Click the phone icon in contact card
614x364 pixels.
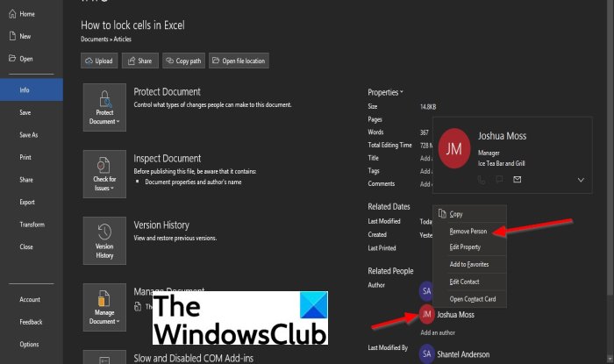(x=482, y=180)
